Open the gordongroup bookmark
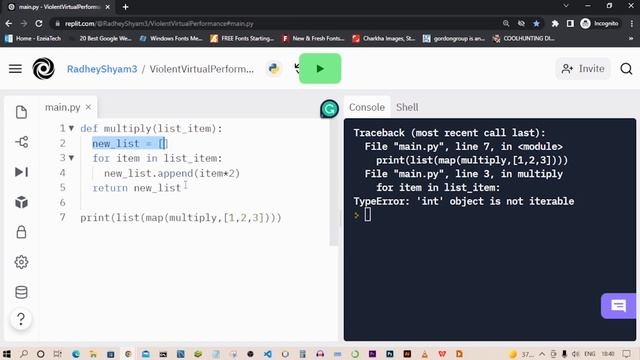 (x=454, y=38)
